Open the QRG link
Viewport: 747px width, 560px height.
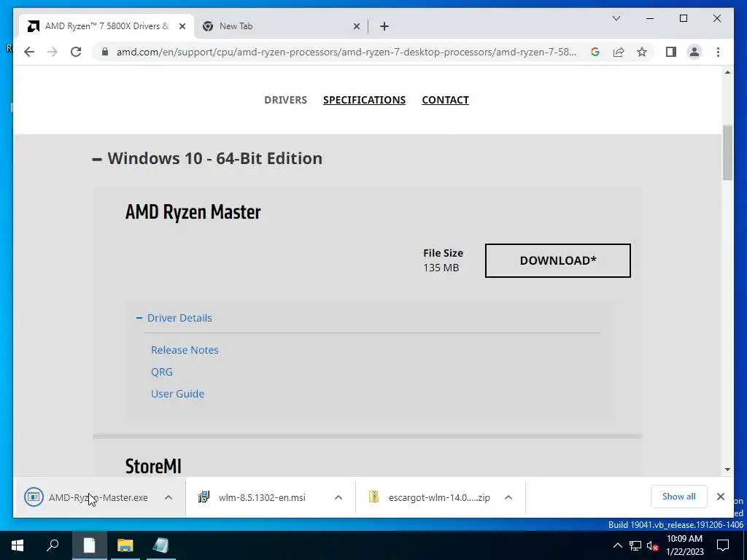[x=161, y=372]
